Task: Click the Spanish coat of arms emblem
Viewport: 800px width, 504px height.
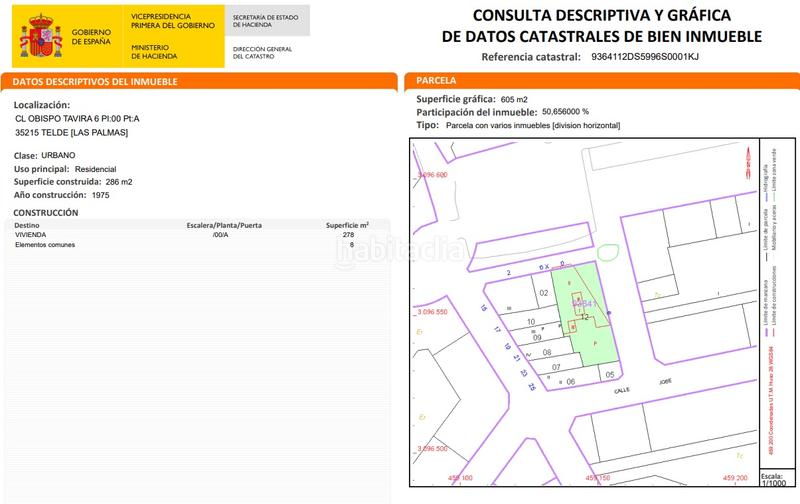Action: (x=41, y=36)
